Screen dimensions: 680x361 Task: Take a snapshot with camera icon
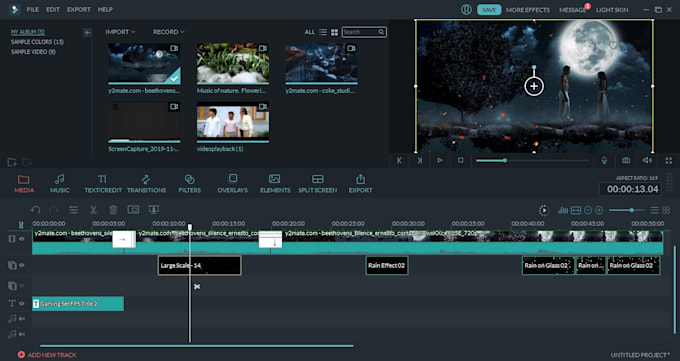coord(626,161)
